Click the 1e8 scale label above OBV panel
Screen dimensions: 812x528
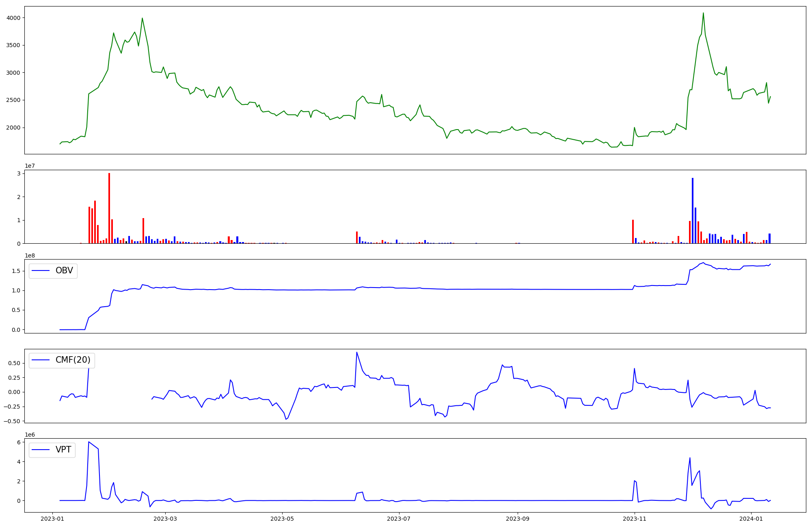coord(30,255)
